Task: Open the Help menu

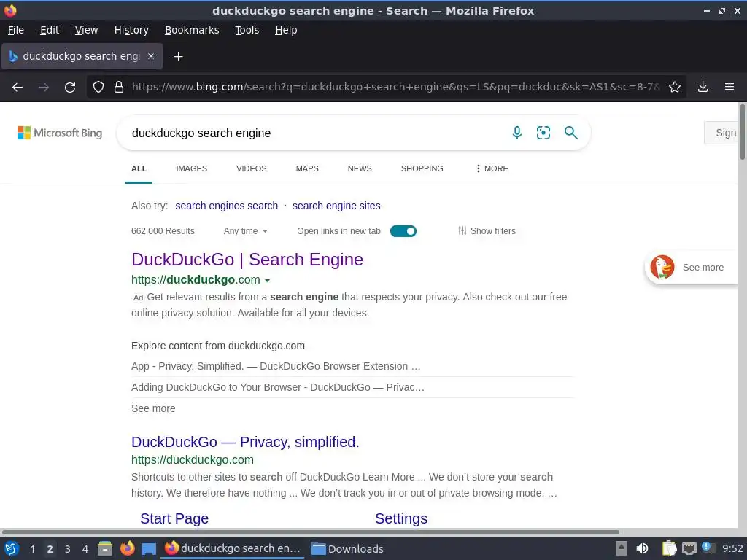Action: 286,30
